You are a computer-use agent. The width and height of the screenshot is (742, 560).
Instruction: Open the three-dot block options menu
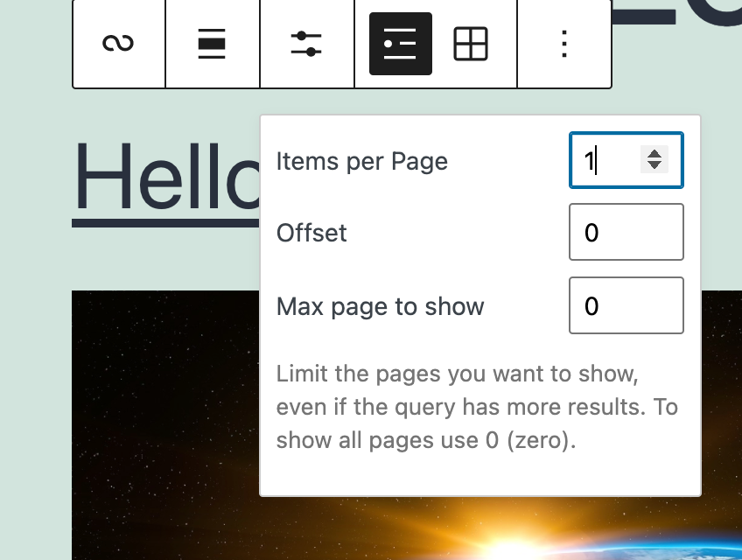[564, 44]
